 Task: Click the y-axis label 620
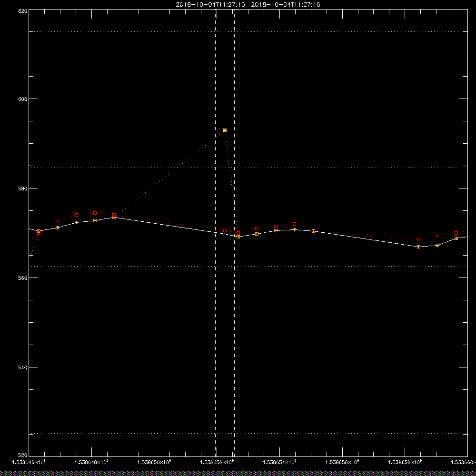point(23,11)
